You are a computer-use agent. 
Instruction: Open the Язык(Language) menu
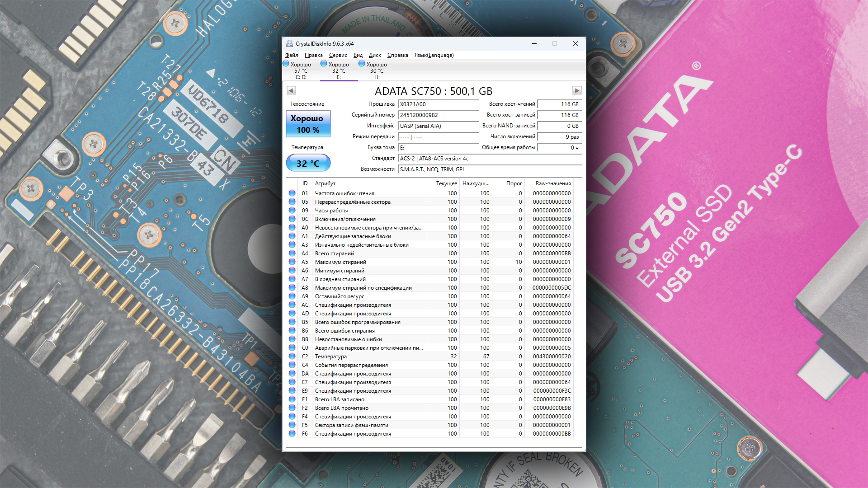pos(434,55)
